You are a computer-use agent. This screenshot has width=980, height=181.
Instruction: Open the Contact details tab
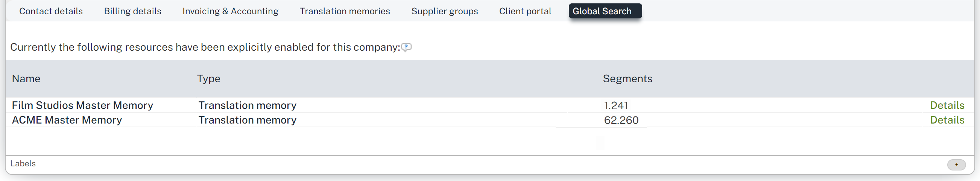pyautogui.click(x=51, y=11)
